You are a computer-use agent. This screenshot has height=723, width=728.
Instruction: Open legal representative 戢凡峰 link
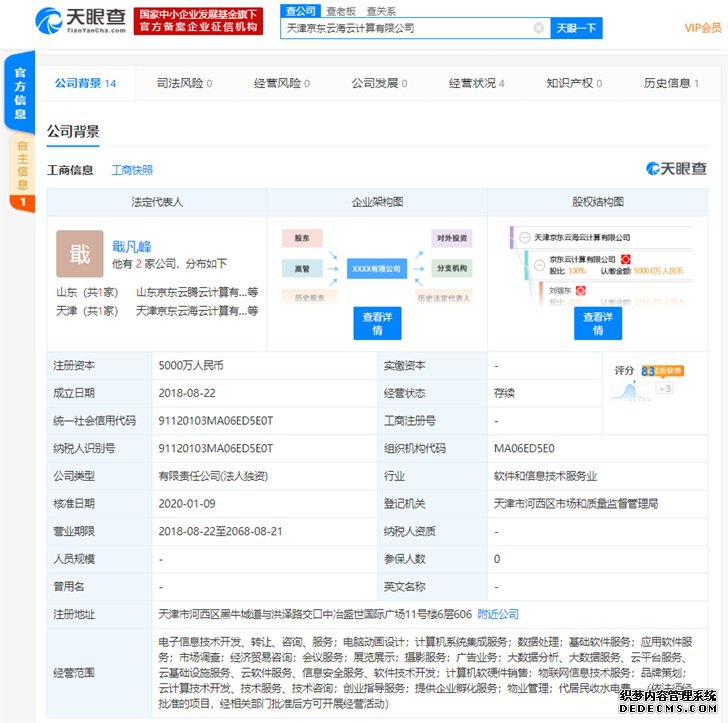(x=132, y=247)
